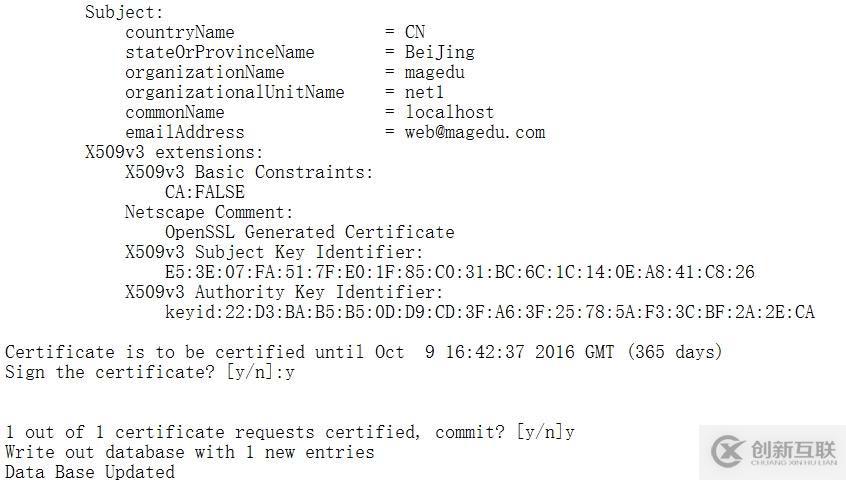Click the Subject Key Identifier hex string

point(459,272)
